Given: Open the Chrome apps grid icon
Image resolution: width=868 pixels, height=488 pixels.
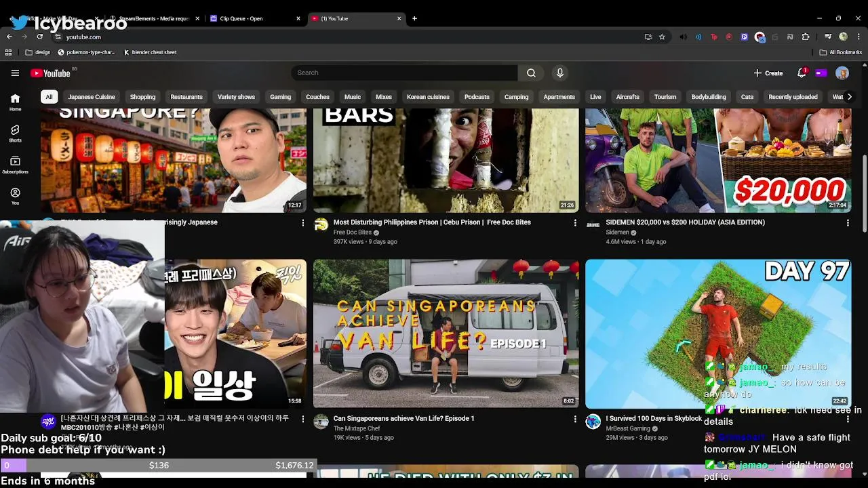Looking at the screenshot, I should tap(8, 52).
